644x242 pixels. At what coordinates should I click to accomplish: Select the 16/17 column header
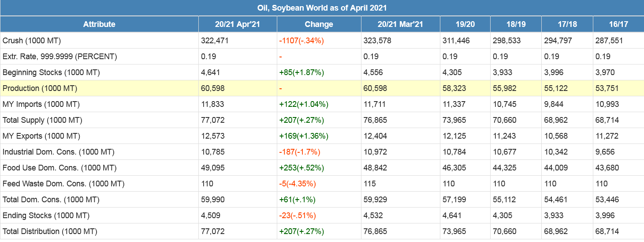click(x=618, y=24)
